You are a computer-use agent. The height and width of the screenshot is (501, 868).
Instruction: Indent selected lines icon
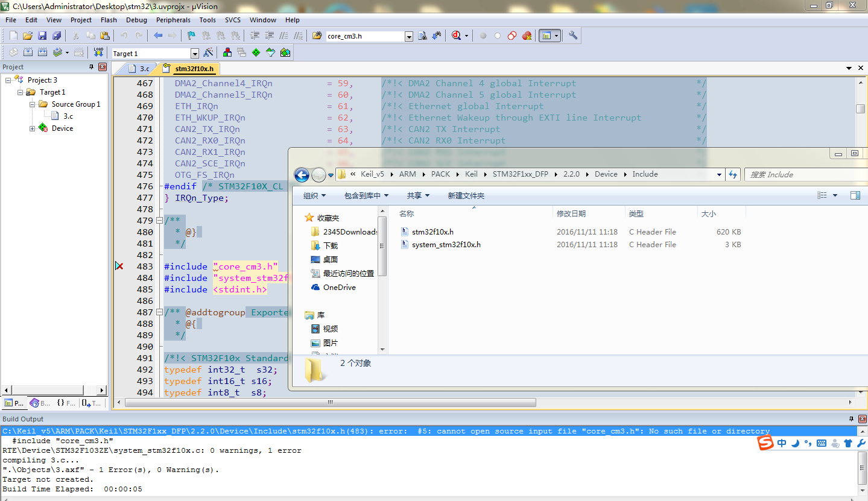[255, 36]
